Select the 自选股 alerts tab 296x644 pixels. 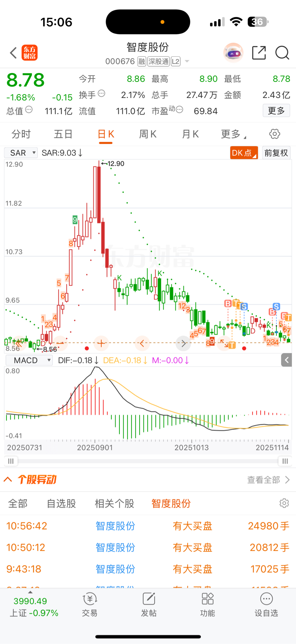[x=61, y=504]
